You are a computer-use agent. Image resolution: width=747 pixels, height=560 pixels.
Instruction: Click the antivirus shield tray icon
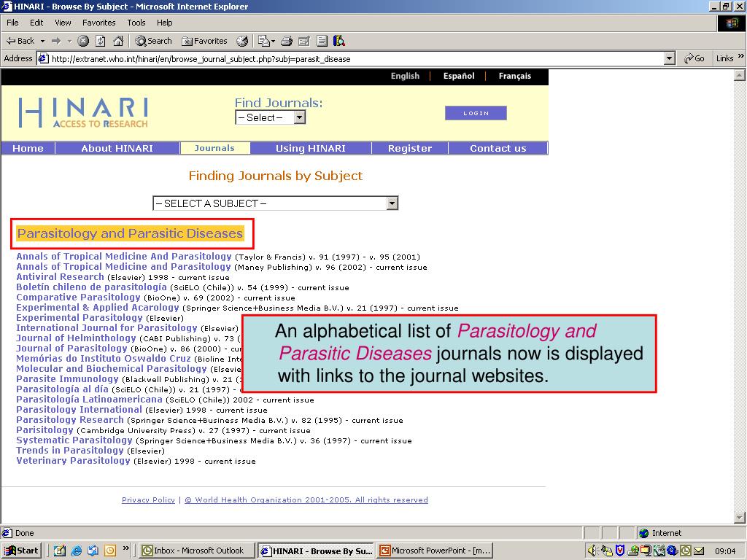620,551
